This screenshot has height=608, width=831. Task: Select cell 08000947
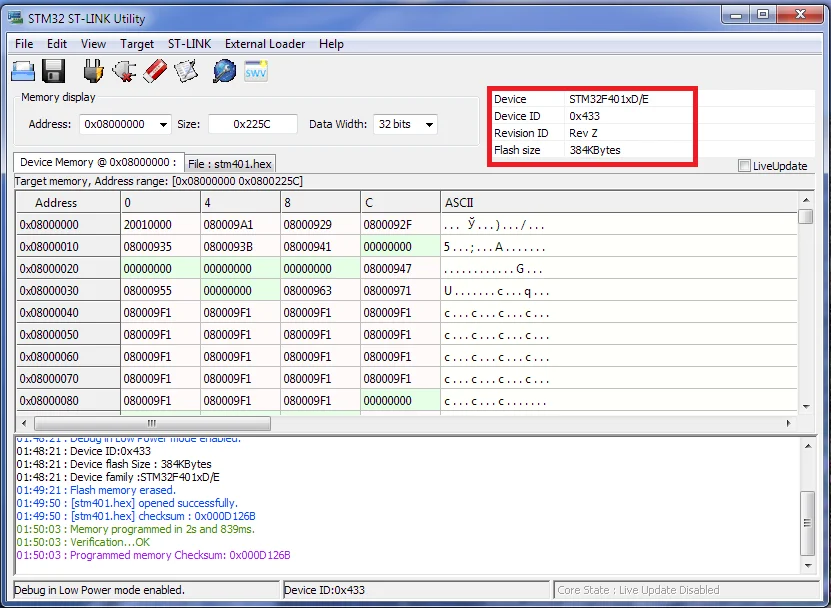click(x=400, y=269)
